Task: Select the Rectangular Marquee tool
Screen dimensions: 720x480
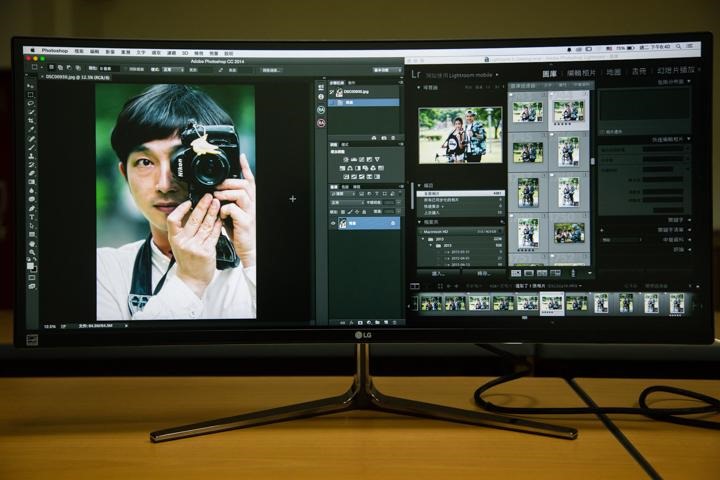Action: click(x=31, y=95)
